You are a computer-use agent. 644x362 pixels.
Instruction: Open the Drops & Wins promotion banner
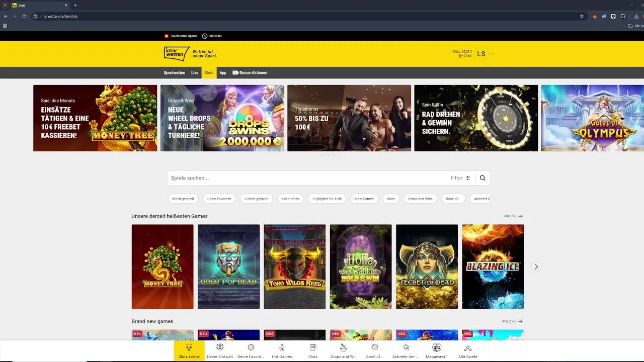click(x=222, y=118)
